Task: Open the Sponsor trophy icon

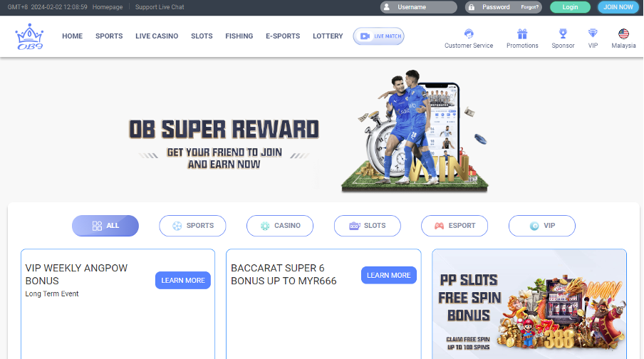Action: pyautogui.click(x=563, y=33)
